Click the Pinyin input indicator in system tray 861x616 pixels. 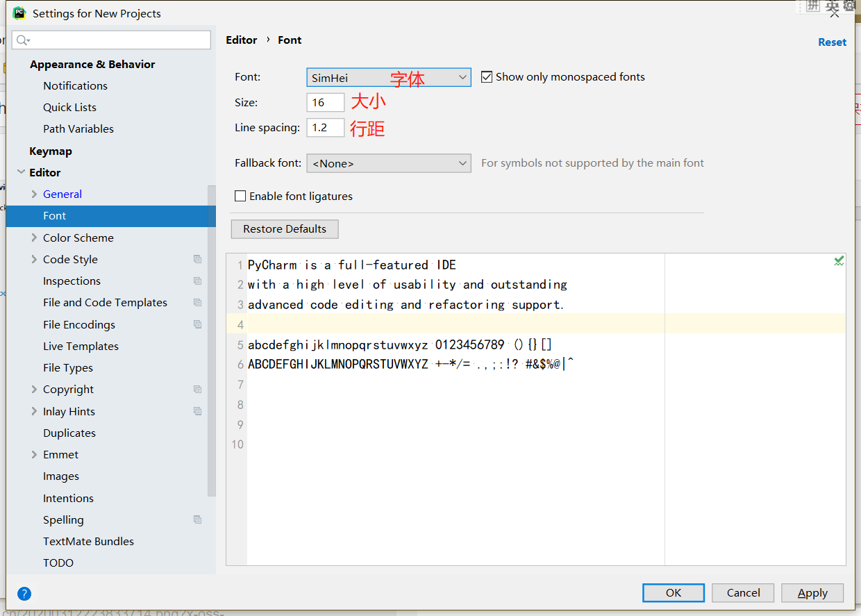coord(814,7)
